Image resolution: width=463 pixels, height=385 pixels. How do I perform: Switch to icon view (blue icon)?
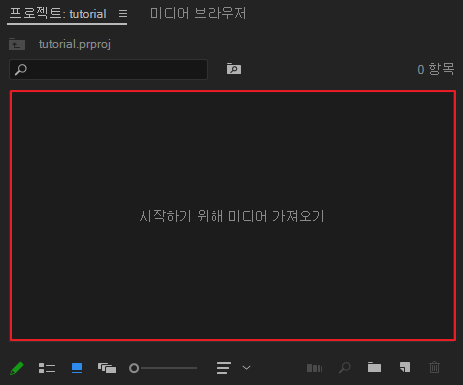pyautogui.click(x=77, y=368)
